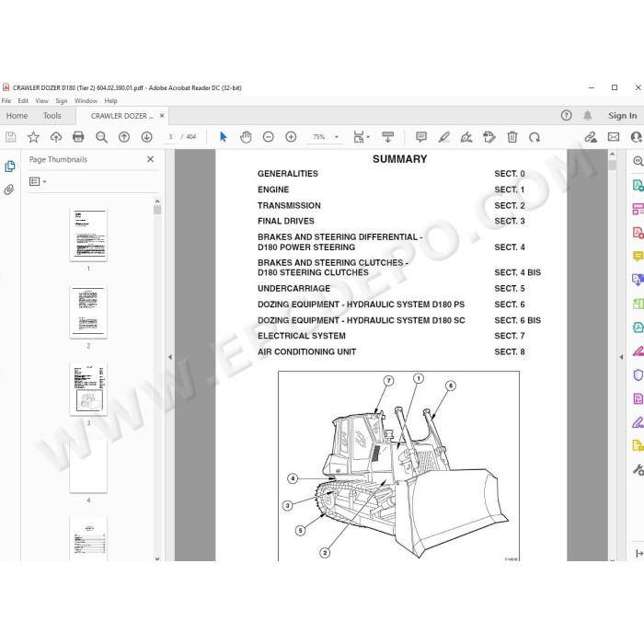Click the fit page options icon
Screen dimensions: 644x644
(361, 137)
